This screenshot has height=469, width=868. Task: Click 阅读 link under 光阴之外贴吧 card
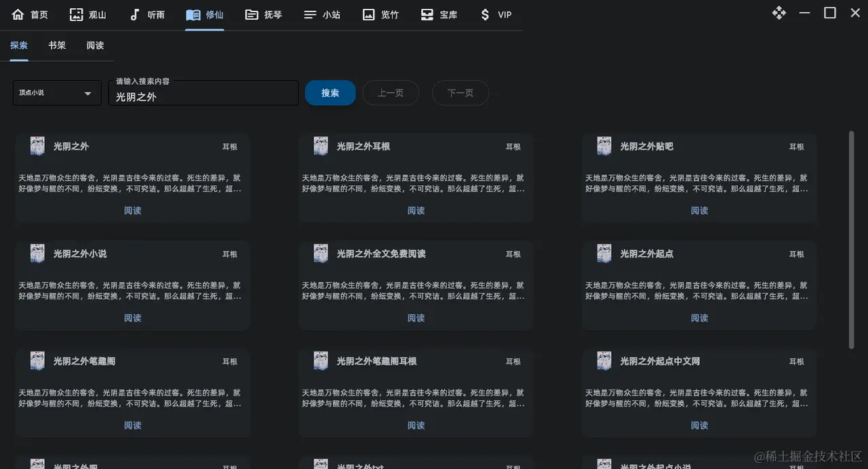[x=700, y=210]
